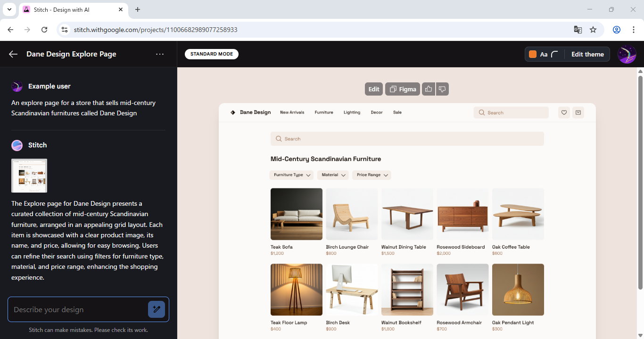
Task: Click the Figma export button
Action: [403, 89]
